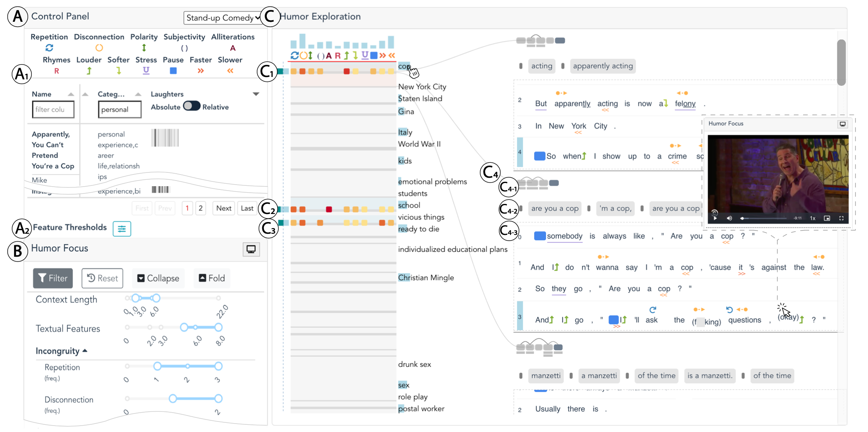Select the 'ready to die' keyword
The image size is (868, 432).
tap(419, 229)
